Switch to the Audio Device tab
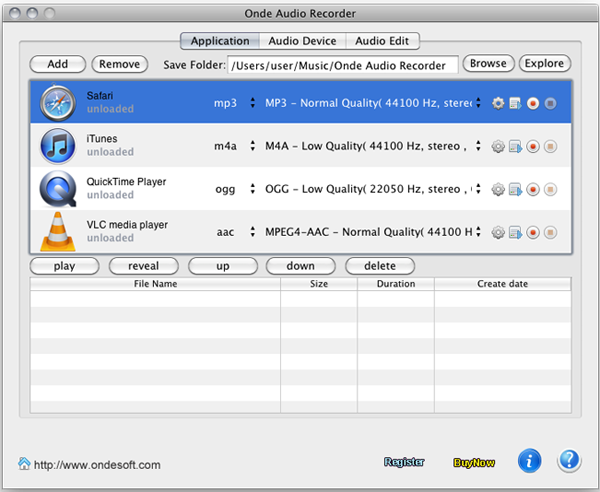 click(301, 41)
